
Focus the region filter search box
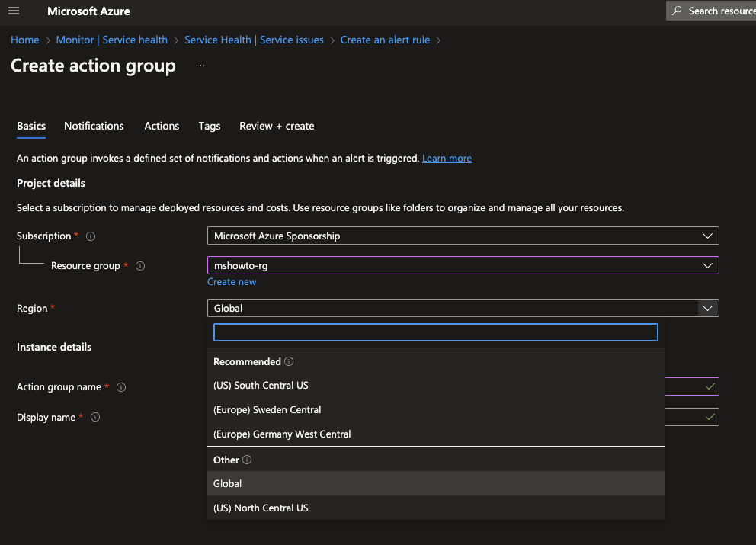pos(435,332)
